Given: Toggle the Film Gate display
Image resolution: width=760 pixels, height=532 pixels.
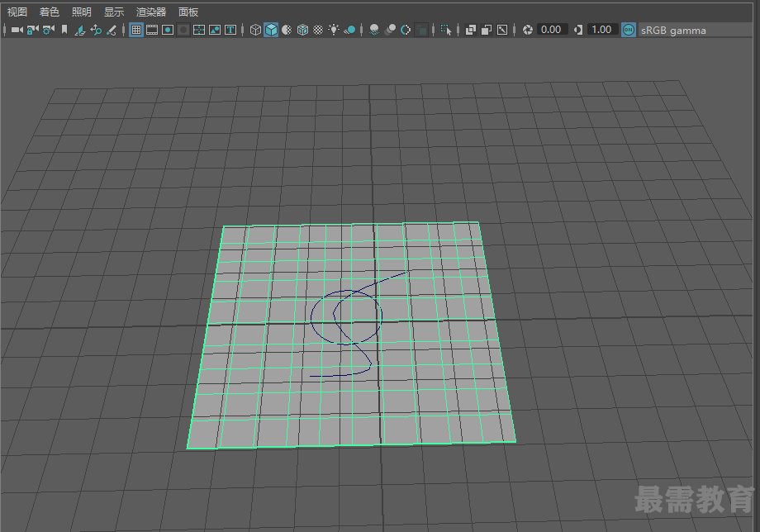Looking at the screenshot, I should 152,30.
